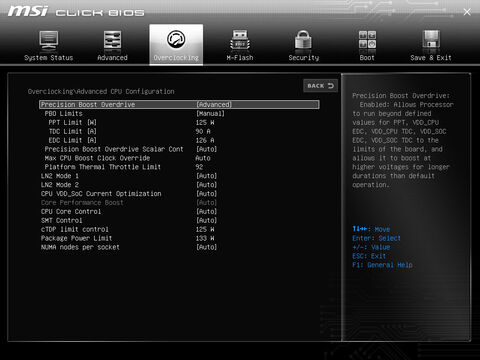
Task: Select the PPT Limit 125 W field
Action: [x=205, y=123]
